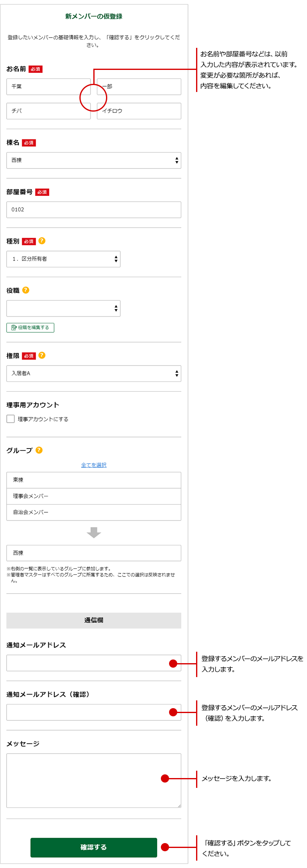Select 東棟 in the group list
Screen dimensions: 307x868
click(x=94, y=480)
